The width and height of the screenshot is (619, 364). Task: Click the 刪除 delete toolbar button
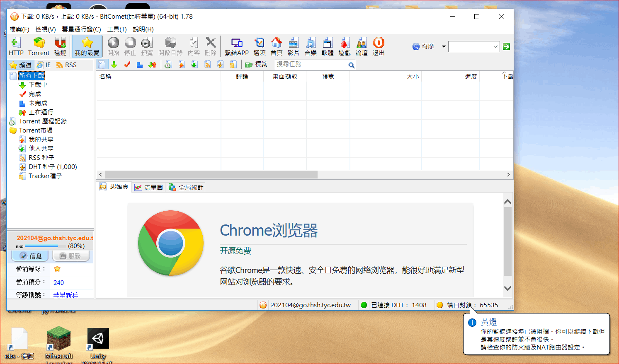pyautogui.click(x=211, y=46)
